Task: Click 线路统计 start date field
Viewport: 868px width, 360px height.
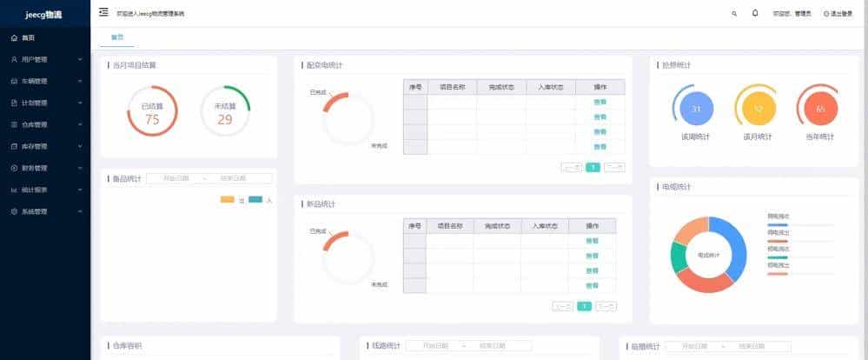Action: pyautogui.click(x=435, y=345)
